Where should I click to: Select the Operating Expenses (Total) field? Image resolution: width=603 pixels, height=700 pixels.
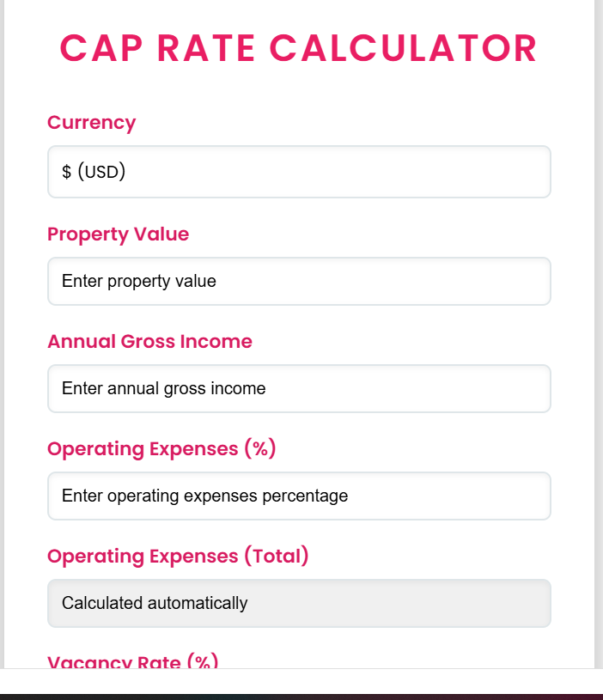(x=299, y=603)
